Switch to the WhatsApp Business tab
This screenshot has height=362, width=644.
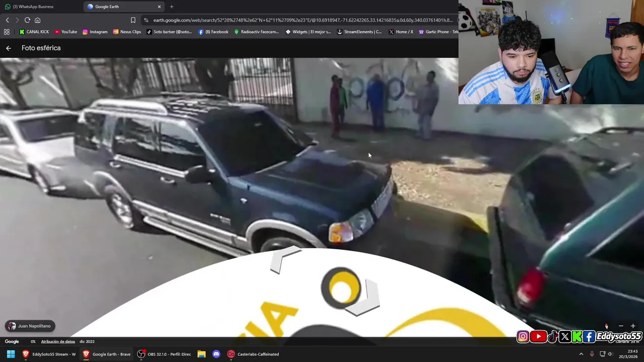40,7
